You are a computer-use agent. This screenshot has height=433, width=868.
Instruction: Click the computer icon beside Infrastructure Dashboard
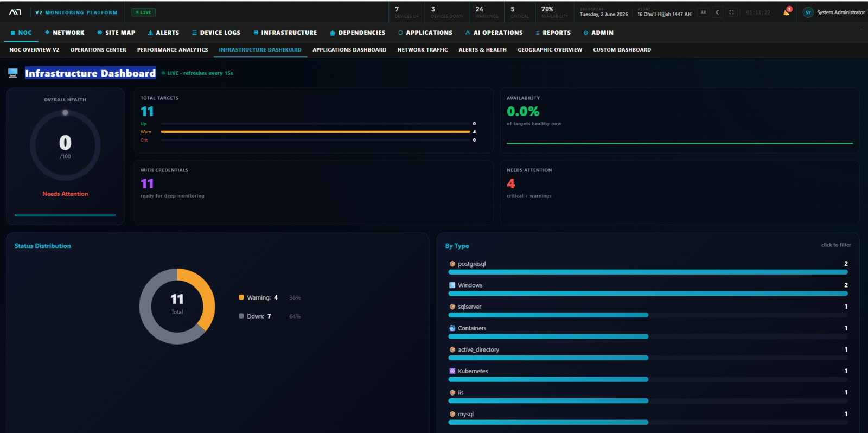click(x=13, y=73)
